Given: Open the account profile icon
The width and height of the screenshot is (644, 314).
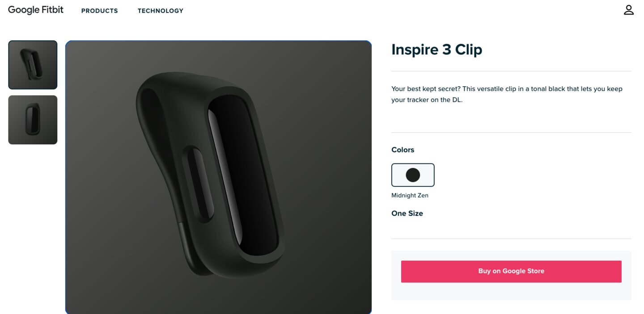Looking at the screenshot, I should [x=629, y=10].
